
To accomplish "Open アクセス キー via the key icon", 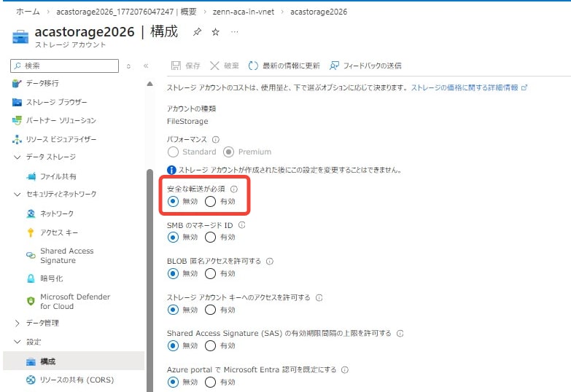I will tap(31, 232).
